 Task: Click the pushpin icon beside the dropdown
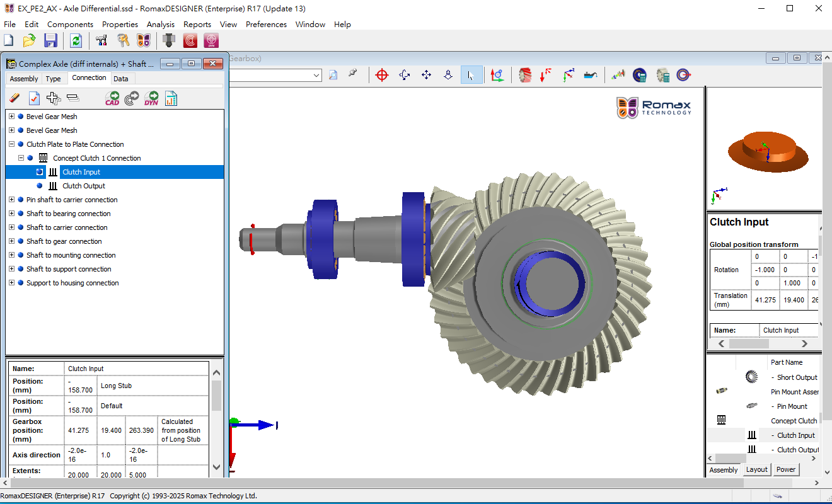coord(352,74)
